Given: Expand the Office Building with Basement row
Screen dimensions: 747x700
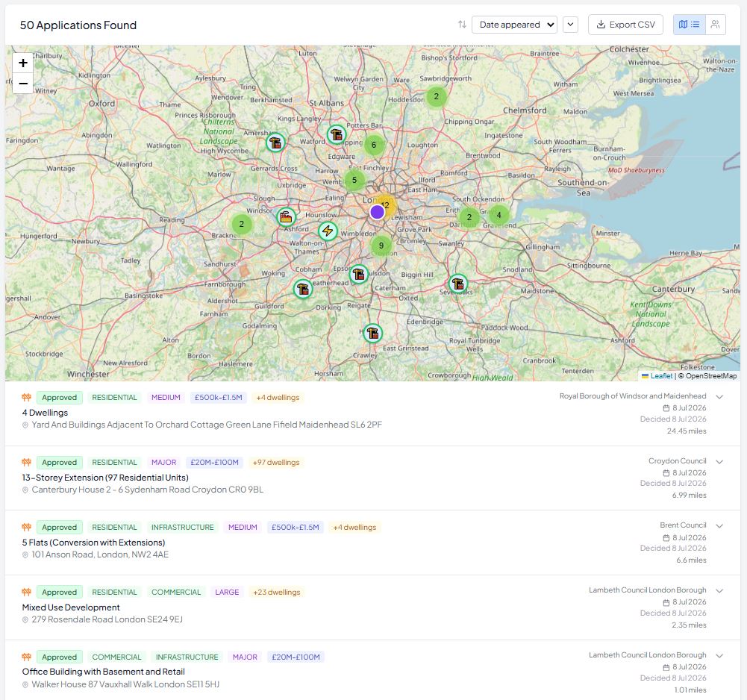Looking at the screenshot, I should [719, 655].
